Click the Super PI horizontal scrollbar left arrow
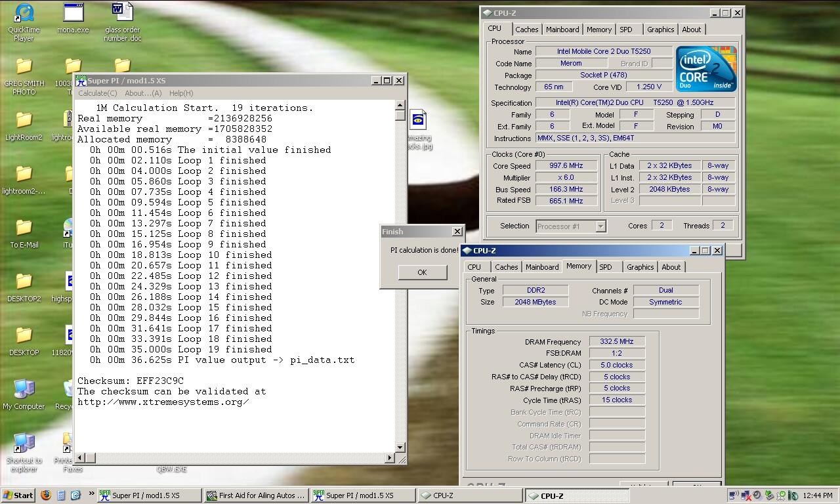The width and height of the screenshot is (840, 504). (81, 458)
